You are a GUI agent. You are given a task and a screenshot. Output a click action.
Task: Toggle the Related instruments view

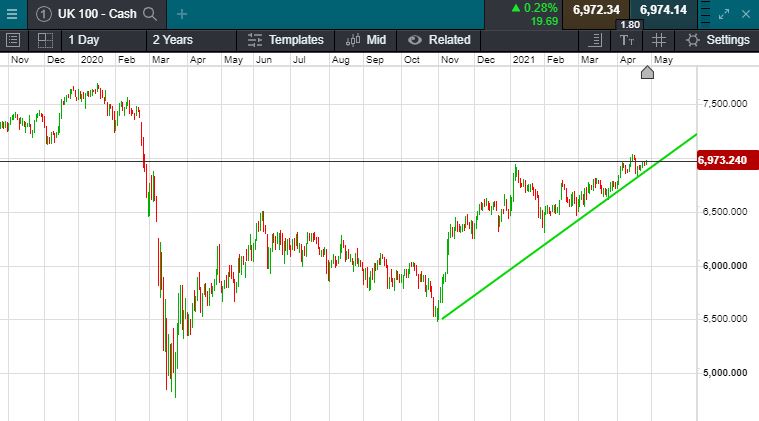[438, 40]
